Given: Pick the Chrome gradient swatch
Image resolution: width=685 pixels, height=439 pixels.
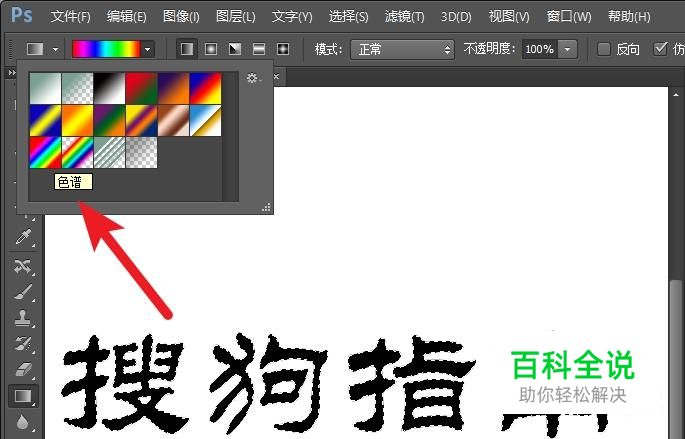Looking at the screenshot, I should point(205,121).
